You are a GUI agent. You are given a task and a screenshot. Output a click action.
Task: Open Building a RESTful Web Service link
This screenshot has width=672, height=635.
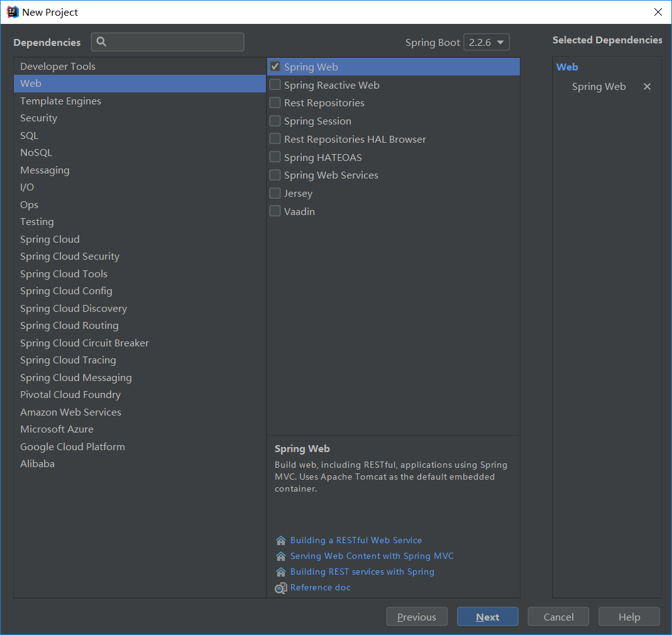356,540
